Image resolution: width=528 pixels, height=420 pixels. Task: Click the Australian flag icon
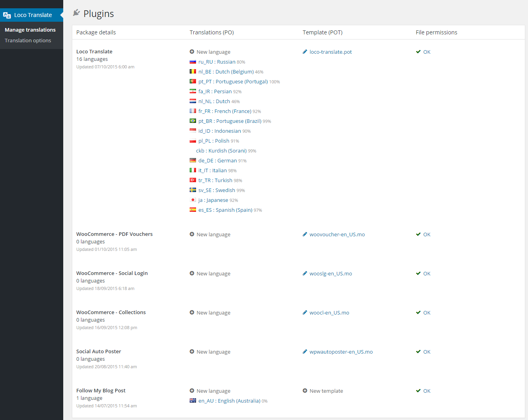[x=193, y=401]
